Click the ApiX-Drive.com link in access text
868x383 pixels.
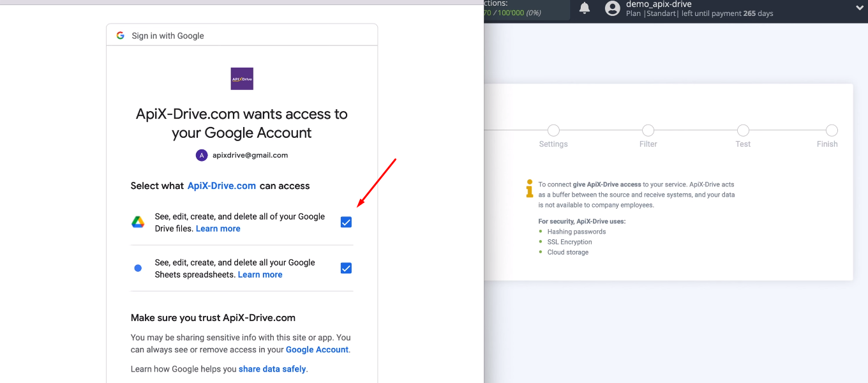(x=221, y=185)
